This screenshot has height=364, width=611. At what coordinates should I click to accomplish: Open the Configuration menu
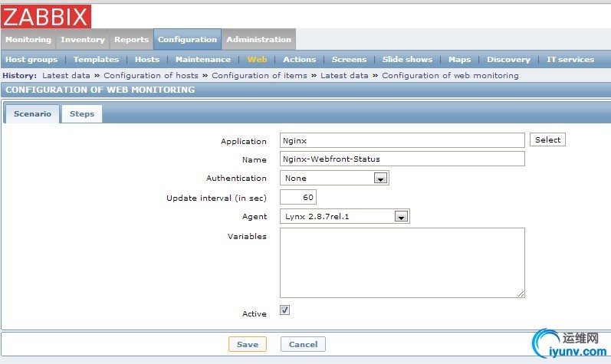(187, 39)
